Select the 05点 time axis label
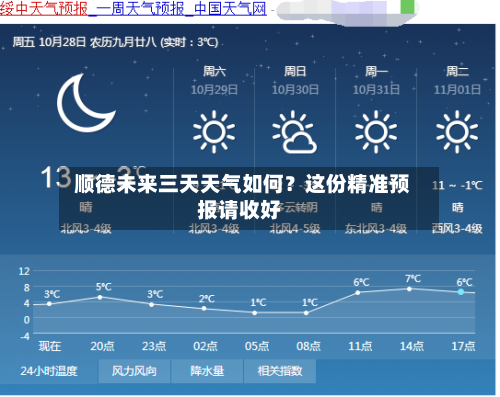The image size is (500, 397). pyautogui.click(x=257, y=346)
